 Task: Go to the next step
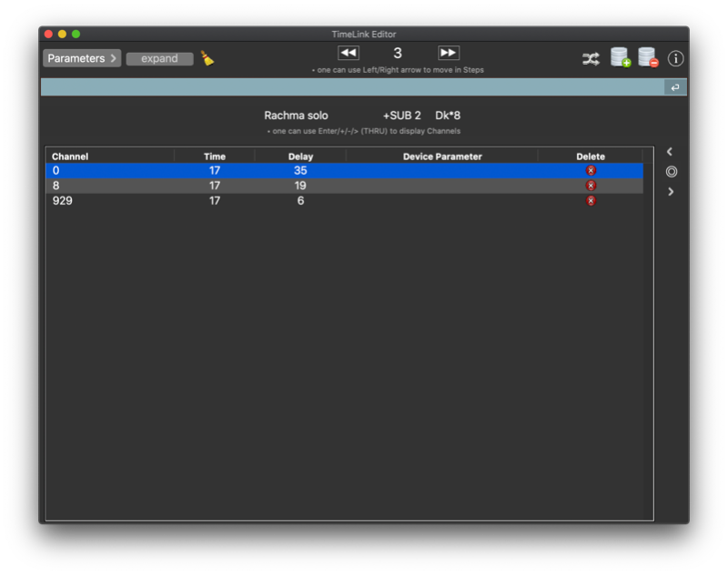[448, 53]
